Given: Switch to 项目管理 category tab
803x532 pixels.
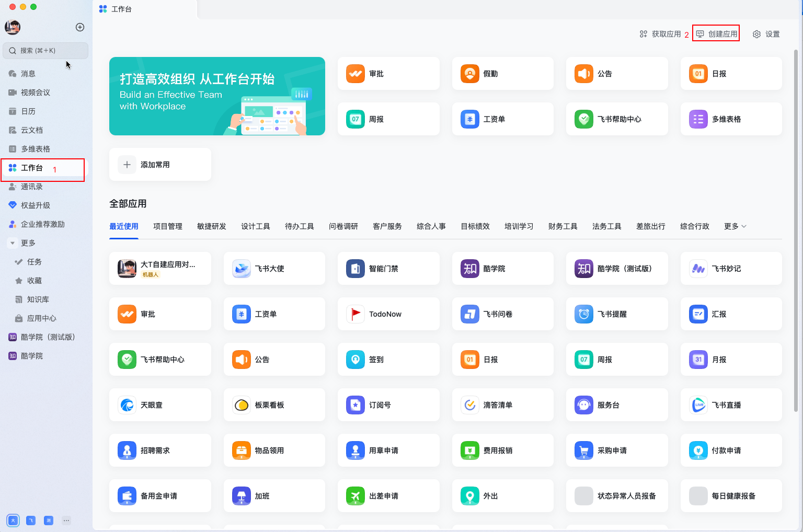Looking at the screenshot, I should 168,226.
